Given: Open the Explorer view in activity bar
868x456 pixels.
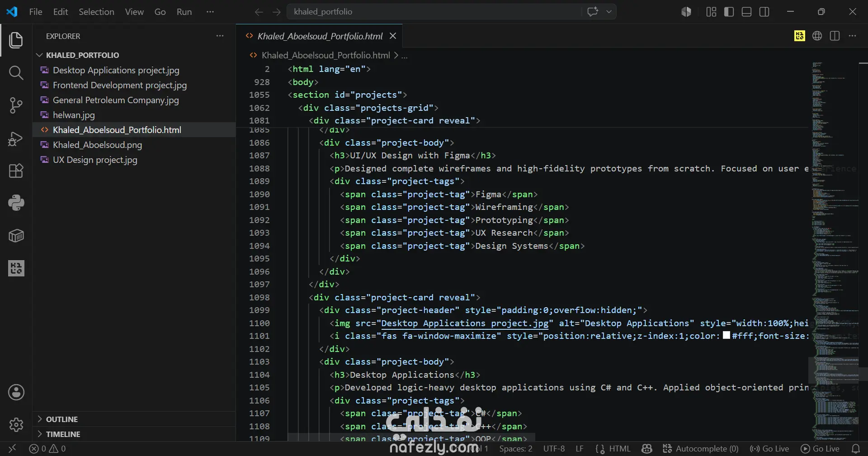Looking at the screenshot, I should tap(16, 40).
